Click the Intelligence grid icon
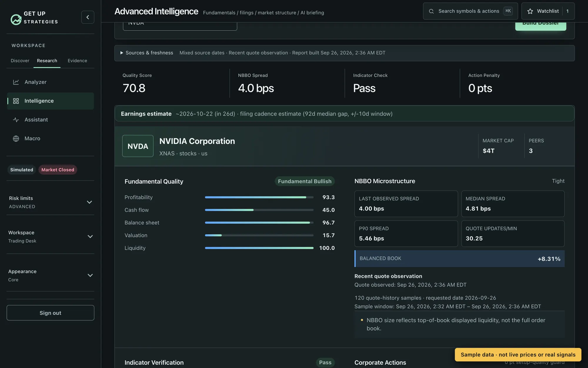 point(16,101)
